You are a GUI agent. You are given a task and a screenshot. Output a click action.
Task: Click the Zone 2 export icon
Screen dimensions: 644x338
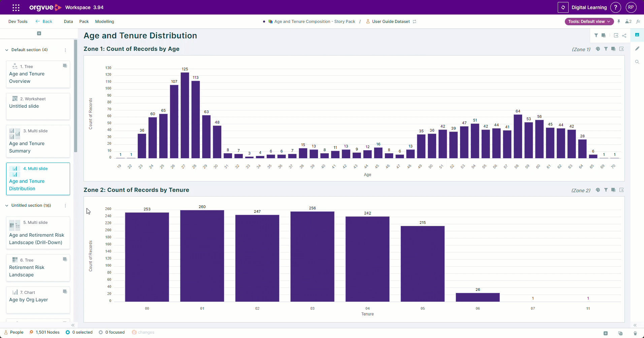tap(621, 190)
